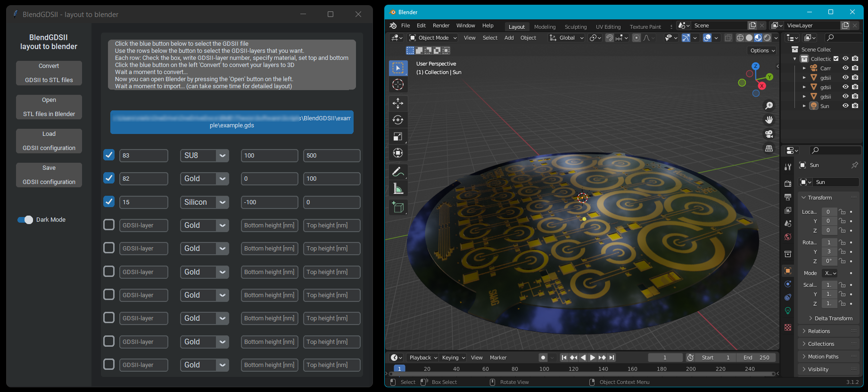Viewport: 868px width, 392px height.
Task: Click the viewport pan hand icon
Action: pos(769,120)
